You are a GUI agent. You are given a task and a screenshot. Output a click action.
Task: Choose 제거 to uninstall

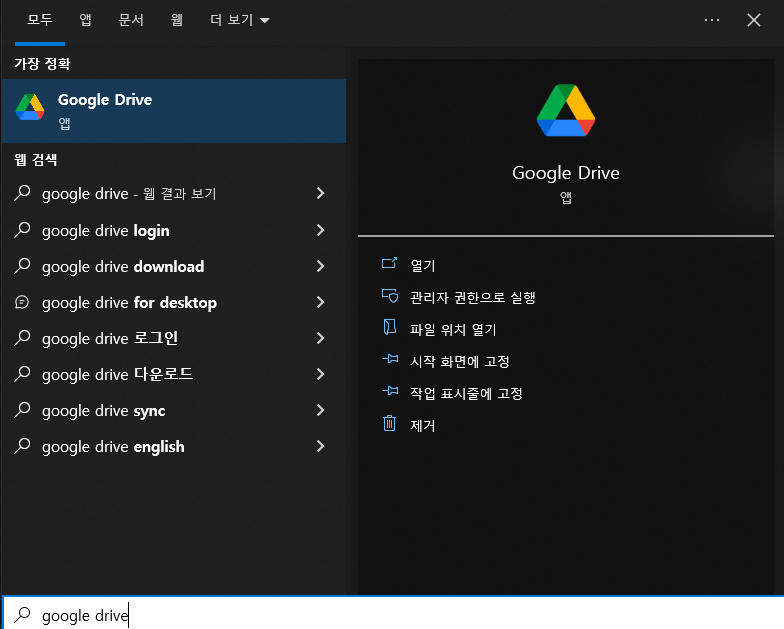click(x=422, y=426)
